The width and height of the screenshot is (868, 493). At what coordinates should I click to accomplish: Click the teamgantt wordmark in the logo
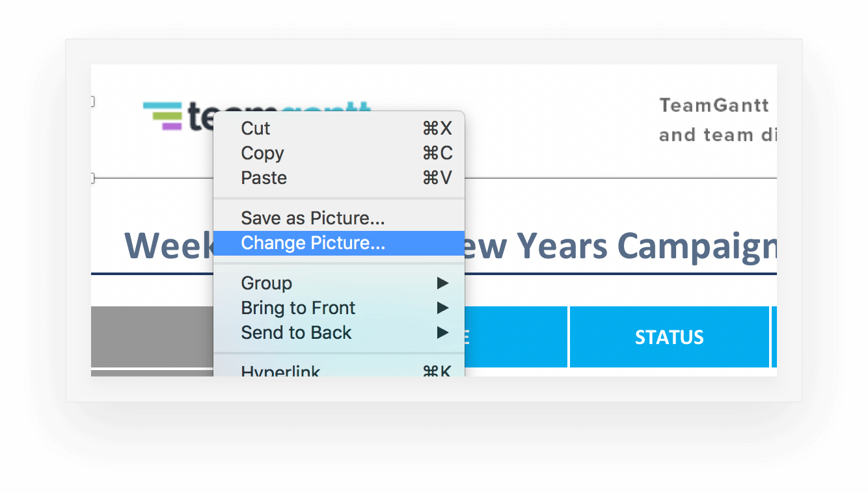199,118
